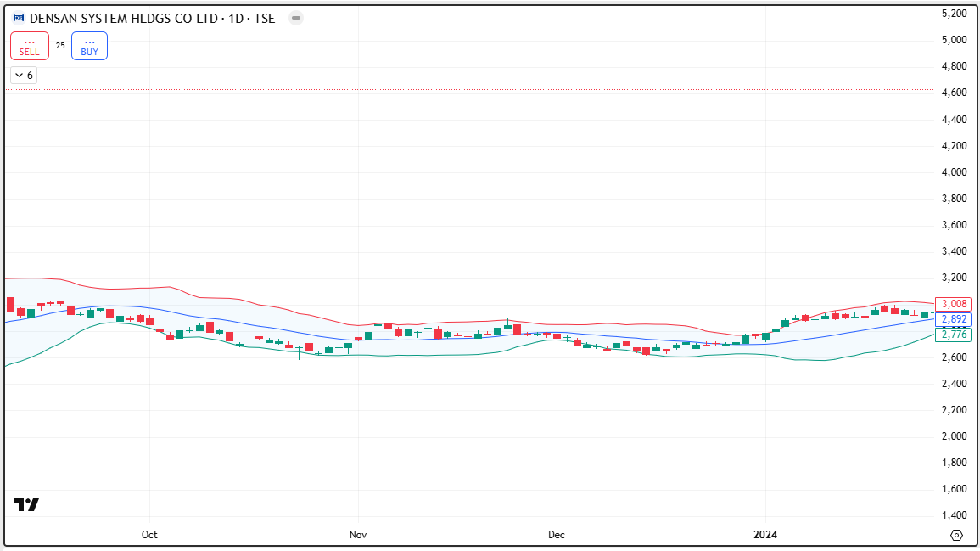Click the 25 spread value between SELL and BUY

coord(60,46)
